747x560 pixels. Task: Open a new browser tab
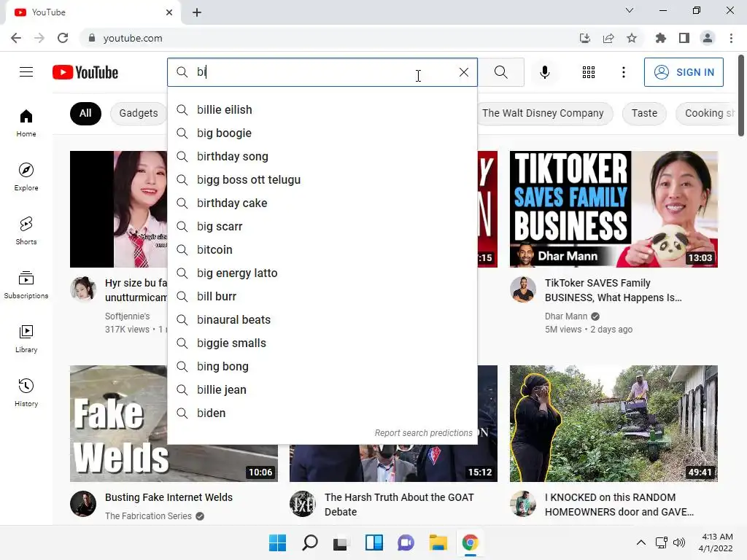(197, 12)
